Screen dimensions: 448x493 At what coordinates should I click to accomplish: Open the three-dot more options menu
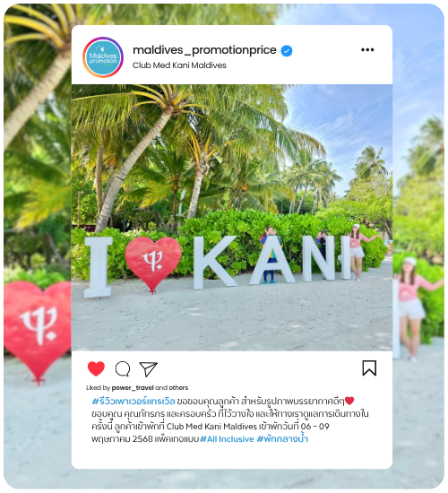(367, 49)
